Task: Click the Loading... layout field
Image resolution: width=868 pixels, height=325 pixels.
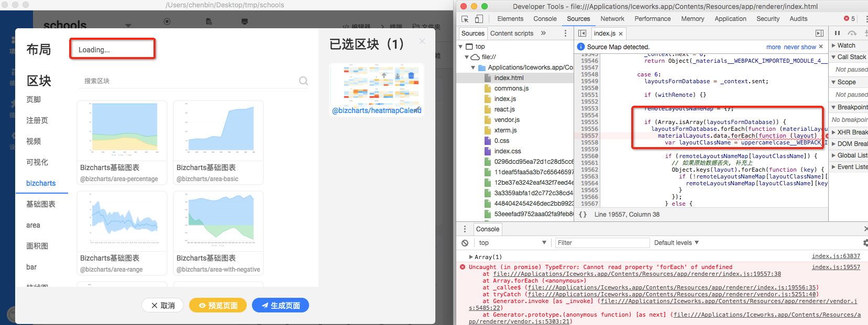Action: point(113,49)
